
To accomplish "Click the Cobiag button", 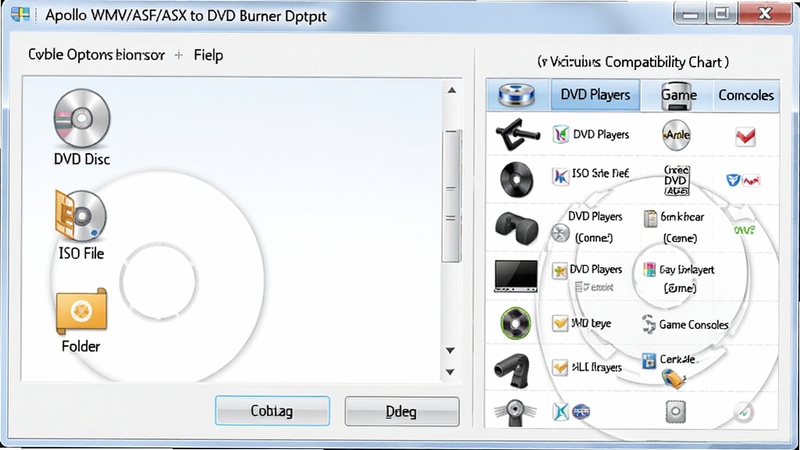I will click(272, 411).
